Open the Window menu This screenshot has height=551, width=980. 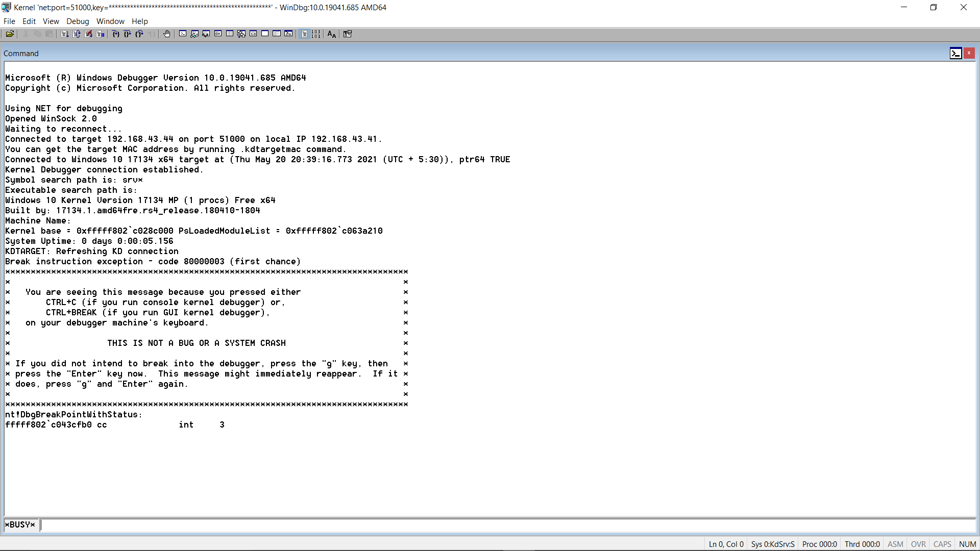(110, 21)
